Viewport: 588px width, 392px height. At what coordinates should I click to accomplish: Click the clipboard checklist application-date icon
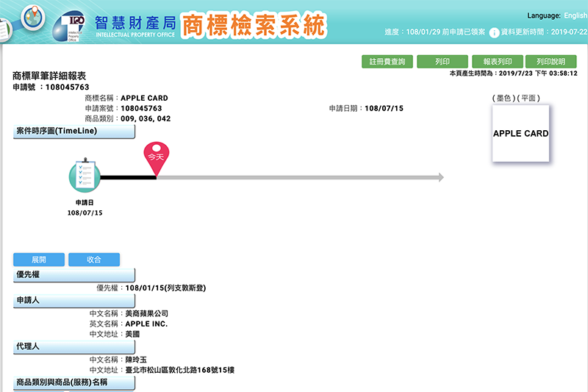pyautogui.click(x=85, y=175)
